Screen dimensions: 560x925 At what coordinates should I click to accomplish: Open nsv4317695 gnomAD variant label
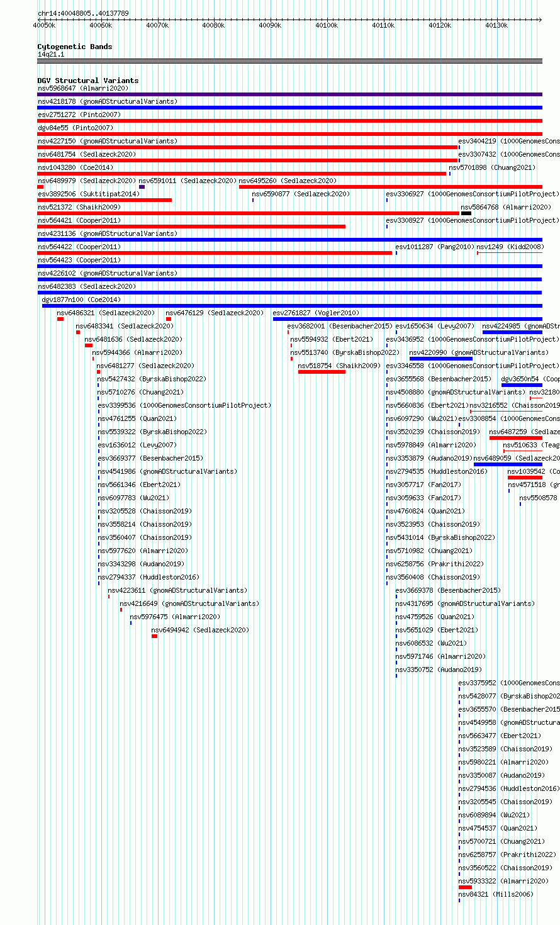click(465, 603)
